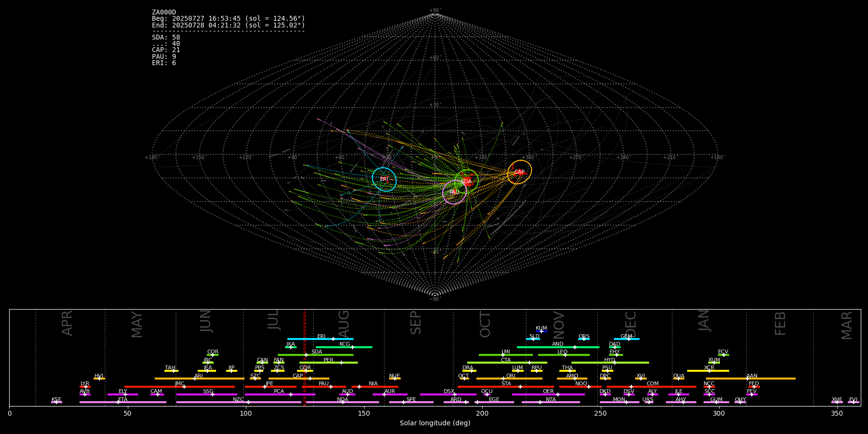Click the HYD shower bar in timeline

coord(610,363)
